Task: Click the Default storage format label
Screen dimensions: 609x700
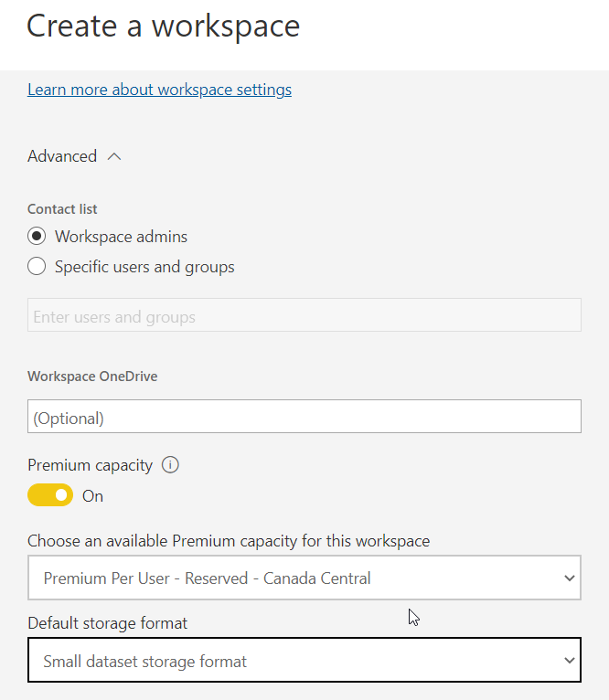Action: 108,622
